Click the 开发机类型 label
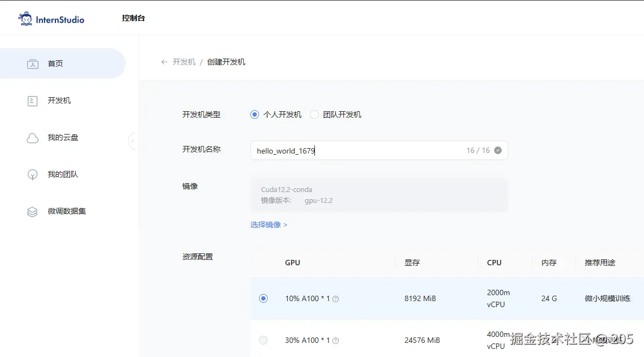This screenshot has width=644, height=357. point(201,114)
